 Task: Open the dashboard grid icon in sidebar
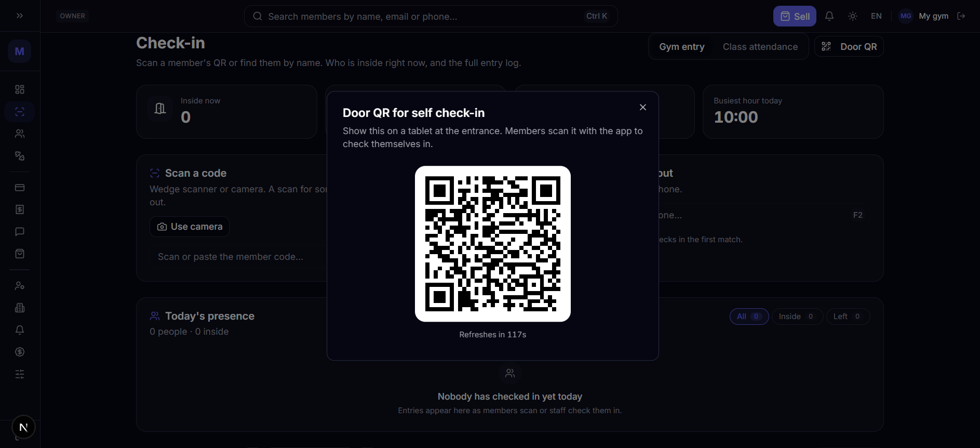point(20,89)
